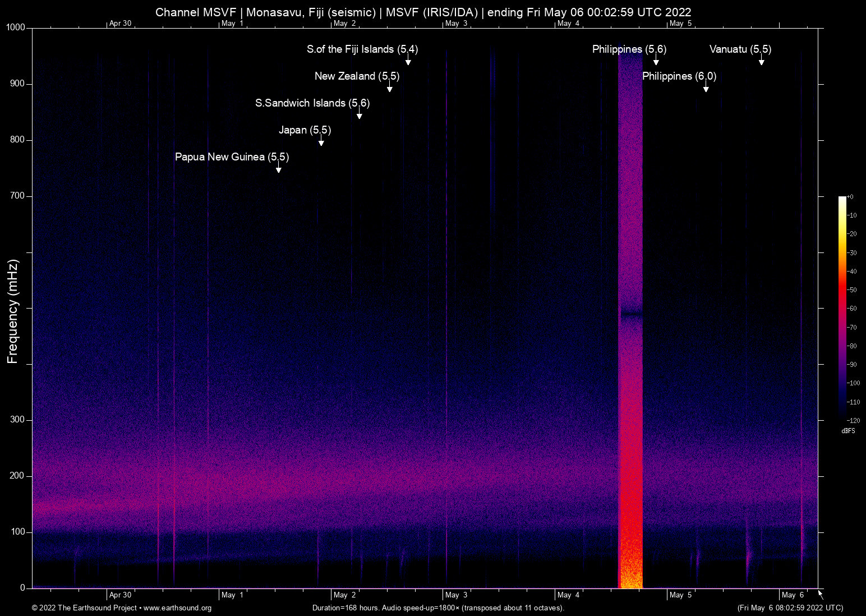Click the New Zealand (5.5) annotation arrow
866x616 pixels.
coord(390,89)
